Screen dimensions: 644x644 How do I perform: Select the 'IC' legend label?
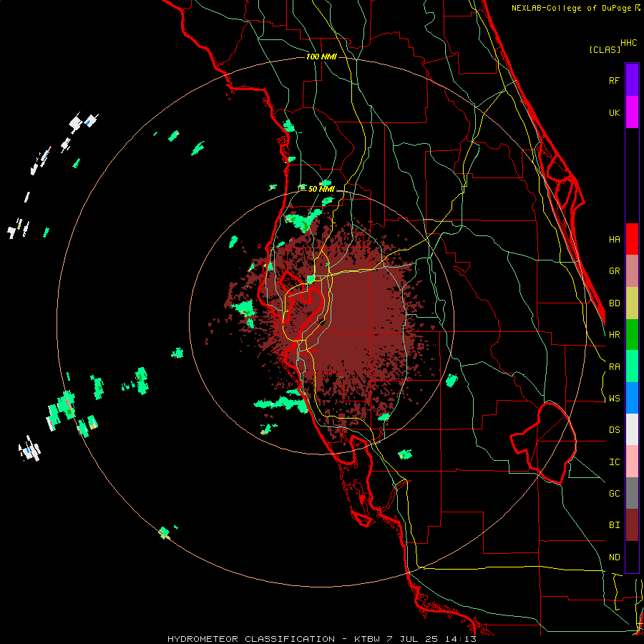coord(615,462)
